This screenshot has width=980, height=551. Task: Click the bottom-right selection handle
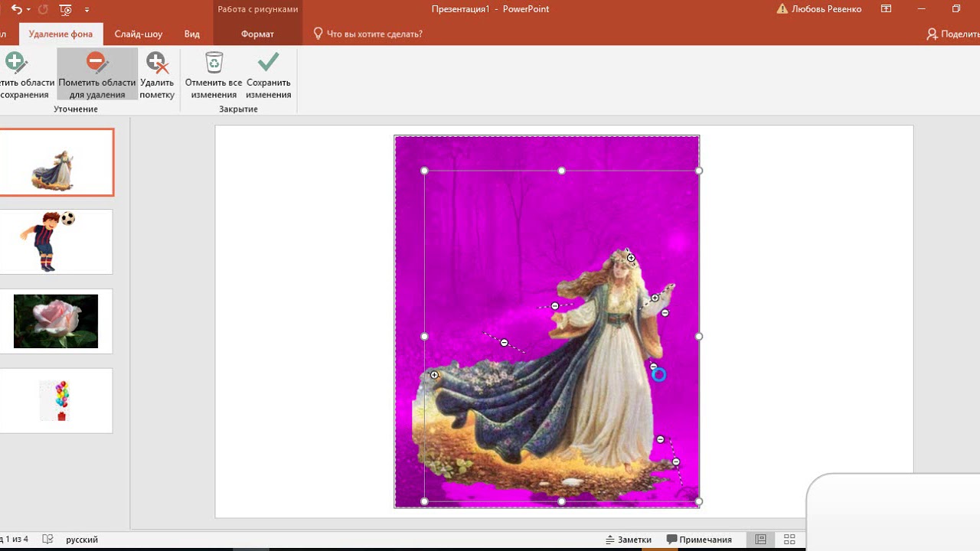699,502
